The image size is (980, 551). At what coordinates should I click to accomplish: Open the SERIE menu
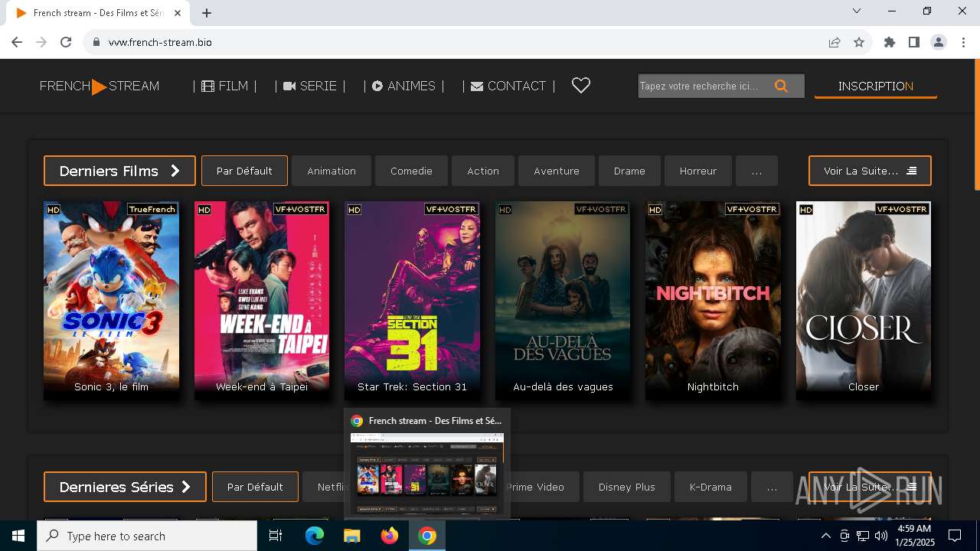coord(310,86)
